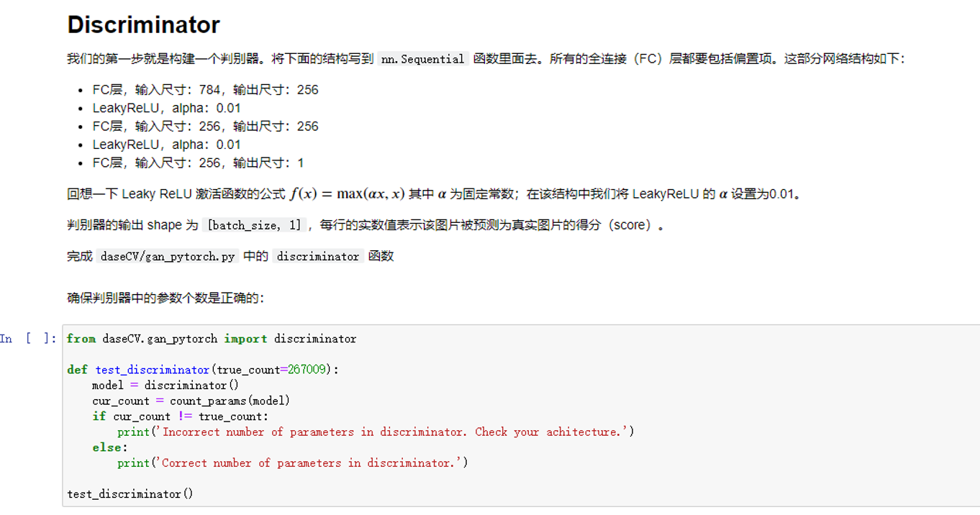
Task: Click the Leaky ReLU formula f(x)=max(αx,x)
Action: pyautogui.click(x=348, y=194)
